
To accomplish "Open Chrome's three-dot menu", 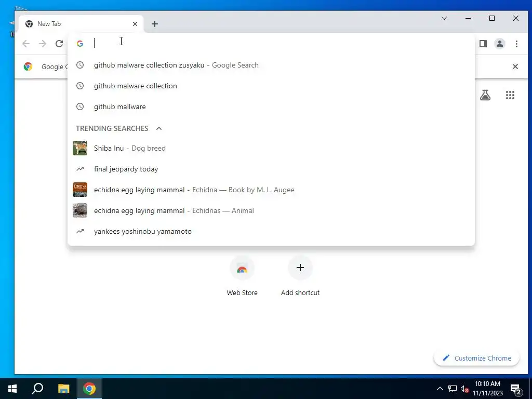I will [x=516, y=44].
